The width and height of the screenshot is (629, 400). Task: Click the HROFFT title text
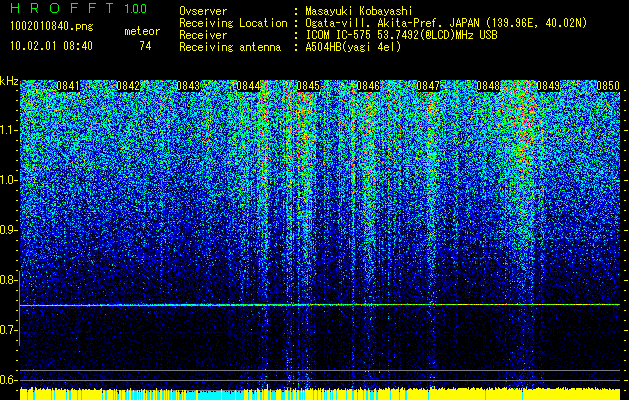point(63,8)
